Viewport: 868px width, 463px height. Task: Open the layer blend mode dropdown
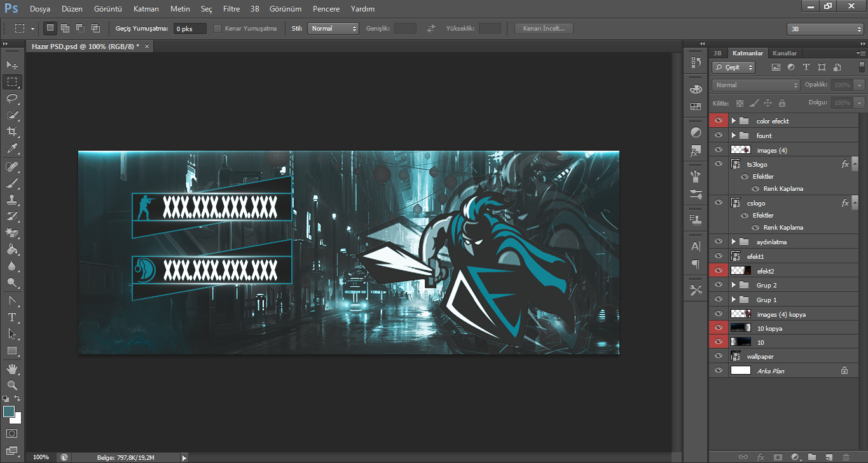pyautogui.click(x=756, y=85)
